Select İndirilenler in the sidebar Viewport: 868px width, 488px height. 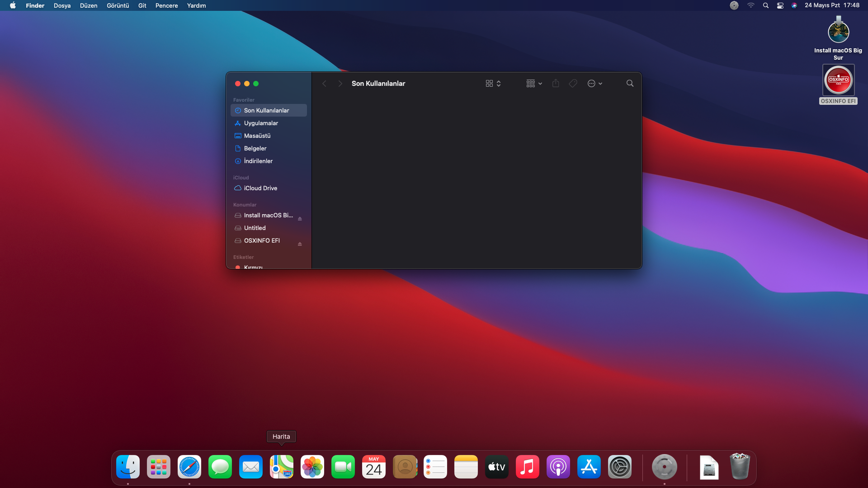269,161
